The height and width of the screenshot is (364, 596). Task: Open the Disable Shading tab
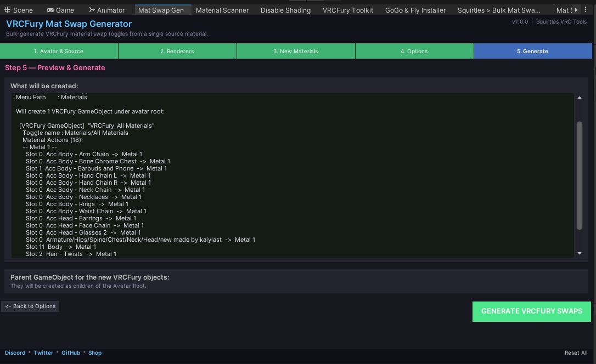click(285, 10)
